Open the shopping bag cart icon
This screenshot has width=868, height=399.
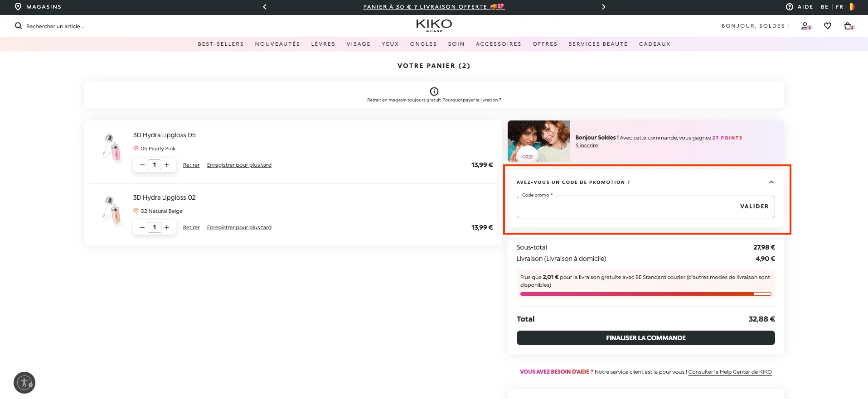tap(849, 26)
